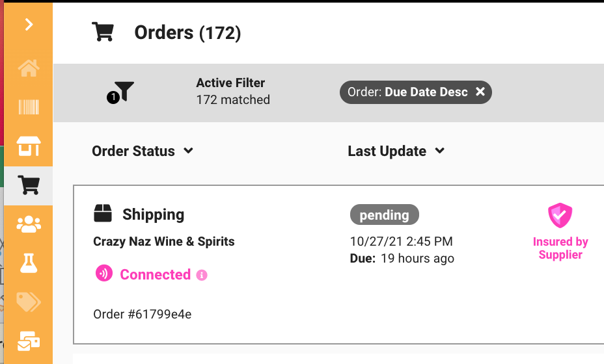Click the Order: Due Date Desc chip
The image size is (604, 364).
(416, 92)
